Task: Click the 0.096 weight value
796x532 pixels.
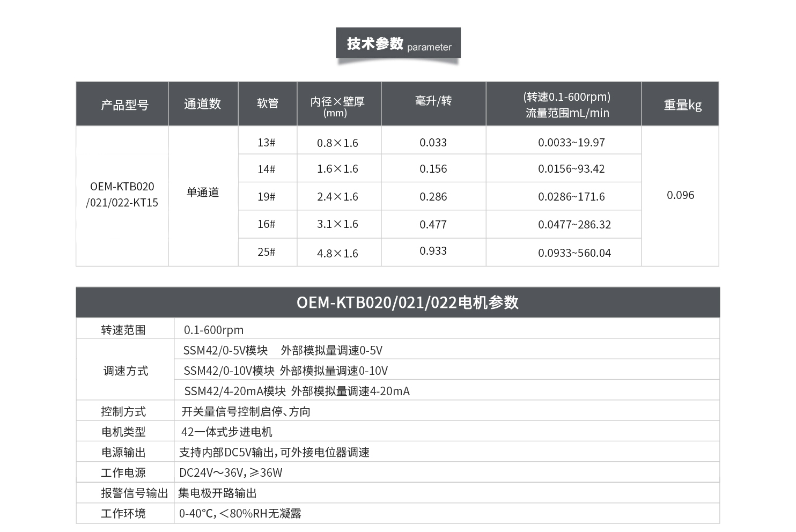Action: pos(680,195)
